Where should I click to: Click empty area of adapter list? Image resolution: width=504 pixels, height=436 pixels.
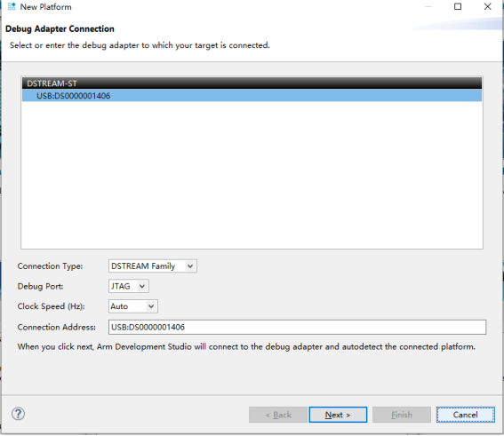click(x=252, y=175)
